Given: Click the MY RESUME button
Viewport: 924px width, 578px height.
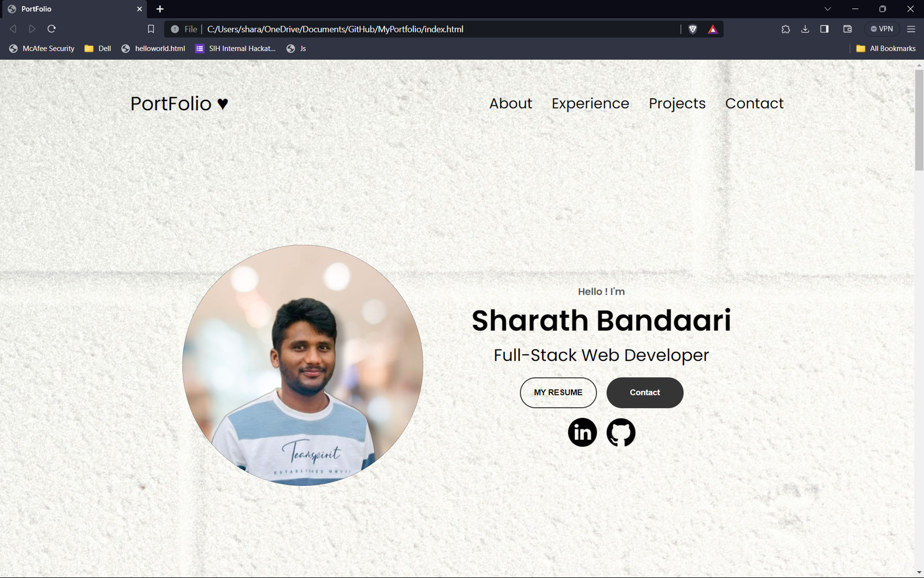Looking at the screenshot, I should (558, 393).
